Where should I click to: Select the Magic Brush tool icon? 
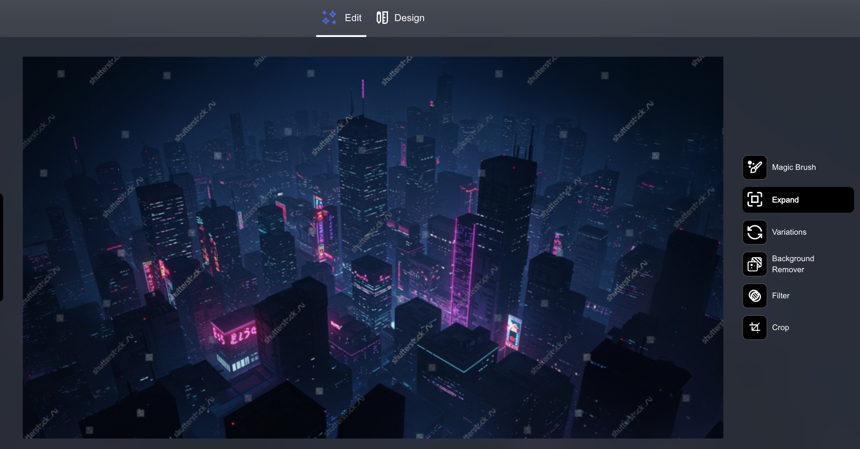(754, 167)
